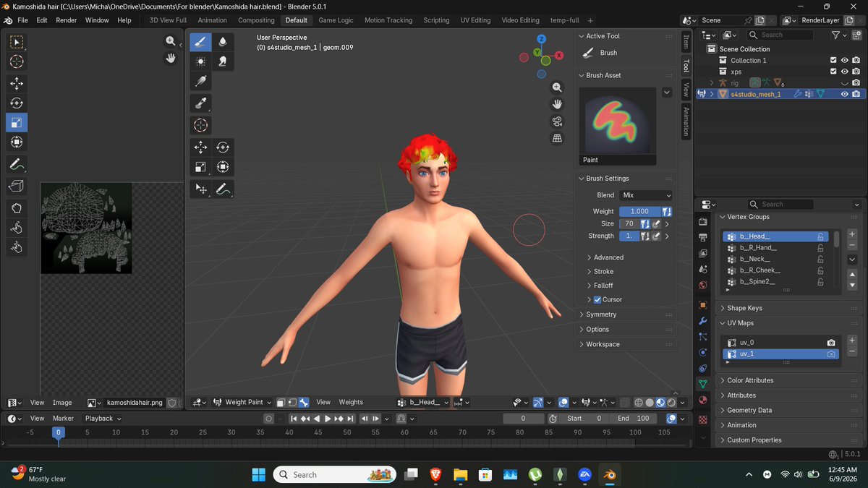
Task: Select the Cursor tool in 3D viewport toolbar
Action: [200, 125]
